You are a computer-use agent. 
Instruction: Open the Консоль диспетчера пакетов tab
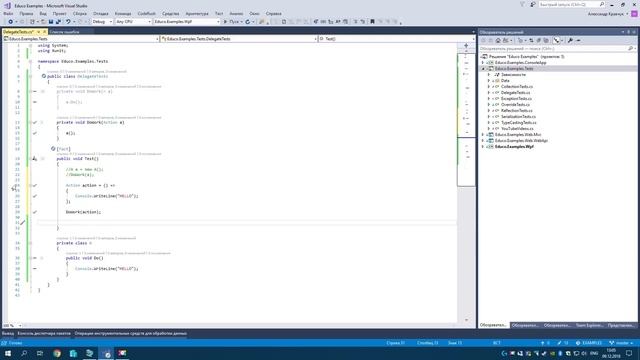pyautogui.click(x=44, y=333)
